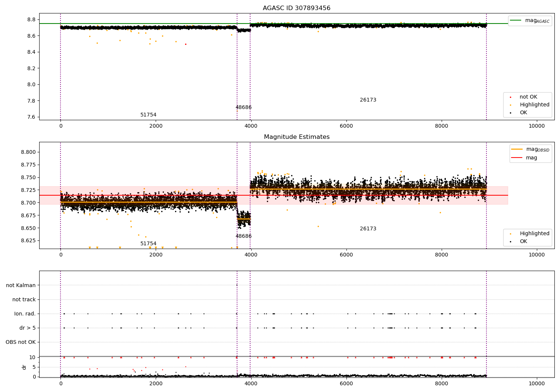Click y-axis tick 7.6 in the AGASC plot
The image size is (560, 392).
coord(31,117)
